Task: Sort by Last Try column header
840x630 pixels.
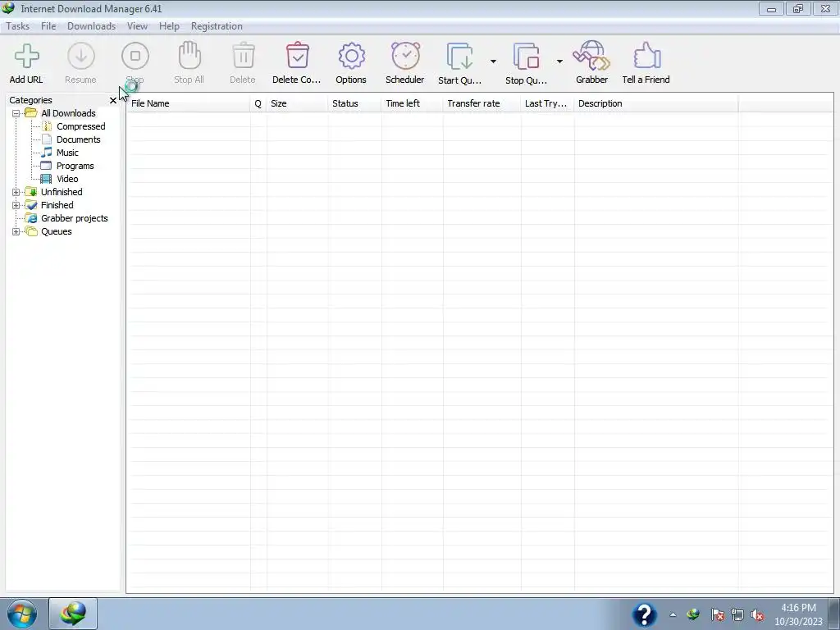Action: [547, 103]
